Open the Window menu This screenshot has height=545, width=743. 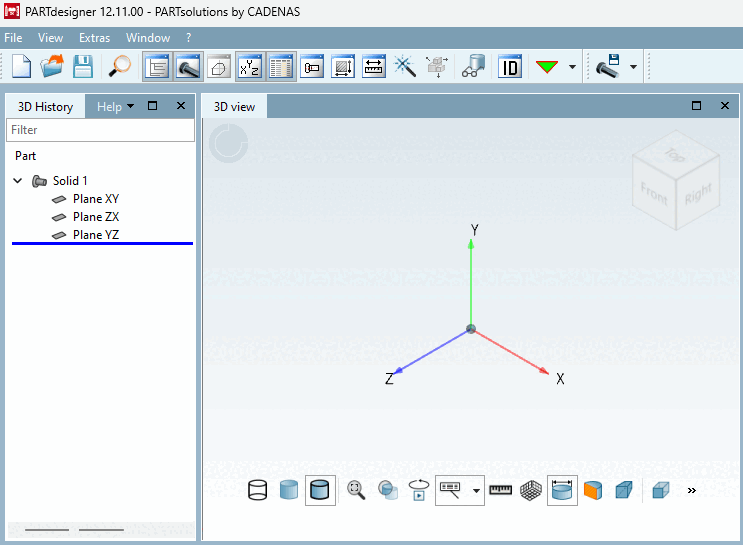pos(148,38)
